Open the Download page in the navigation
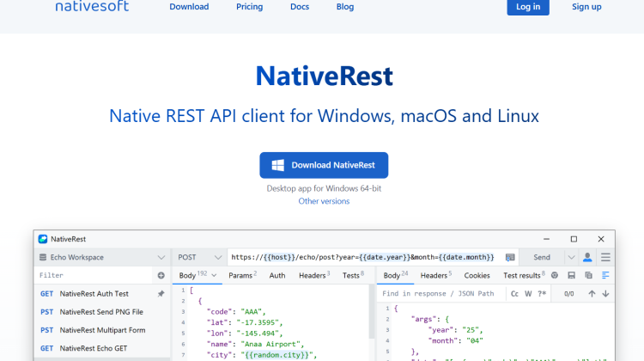This screenshot has width=644, height=361. [x=189, y=7]
